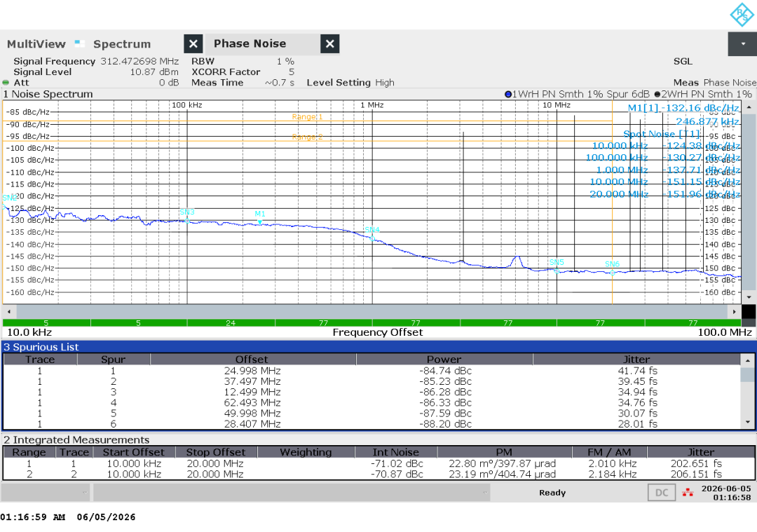Click the black trace 2 indicator dot
Screen dimensions: 757x532
[x=657, y=94]
